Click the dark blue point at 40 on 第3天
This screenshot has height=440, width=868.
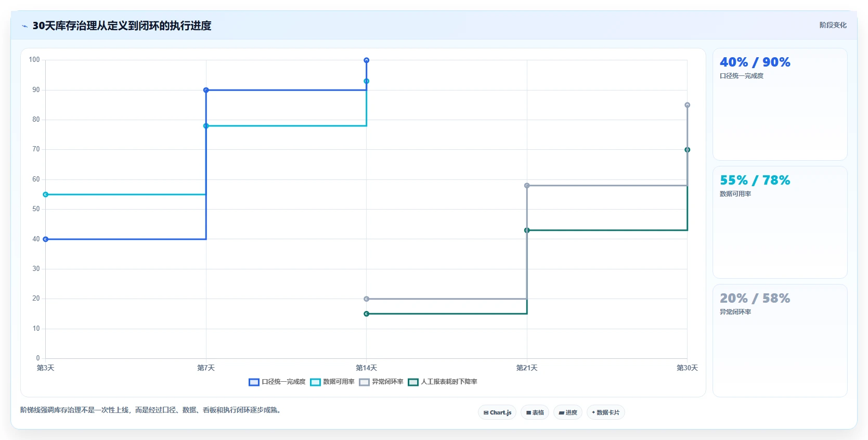[x=46, y=239]
